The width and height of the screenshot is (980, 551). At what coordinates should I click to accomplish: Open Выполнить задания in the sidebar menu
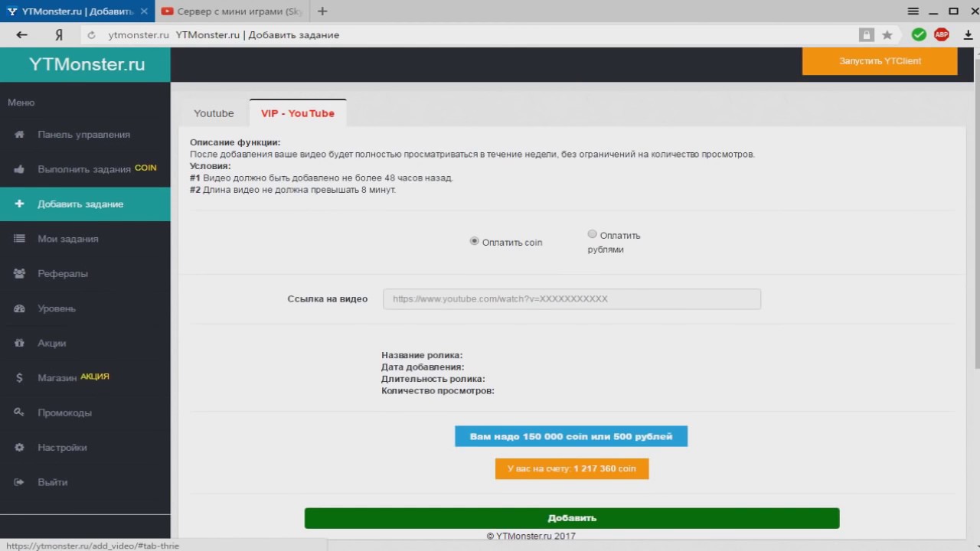85,169
